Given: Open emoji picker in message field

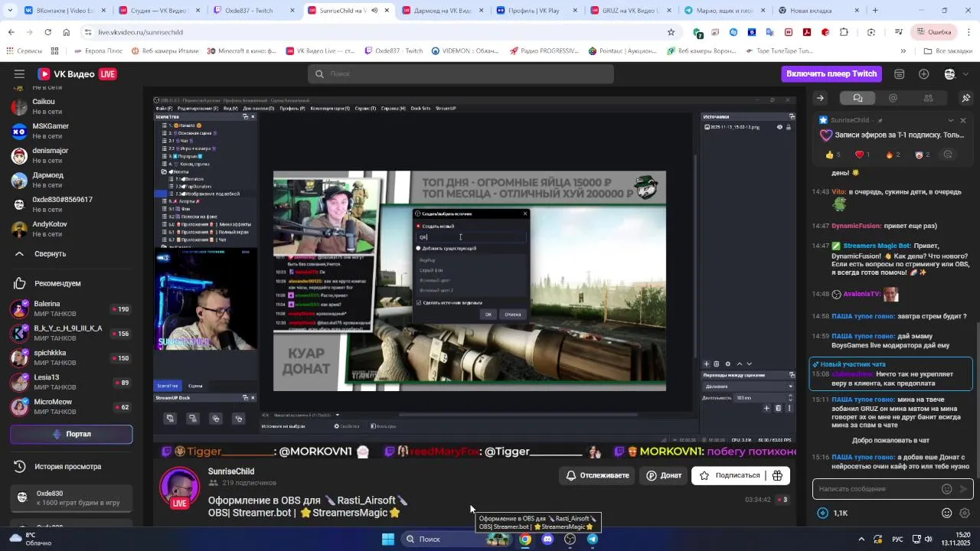Looking at the screenshot, I should click(947, 489).
